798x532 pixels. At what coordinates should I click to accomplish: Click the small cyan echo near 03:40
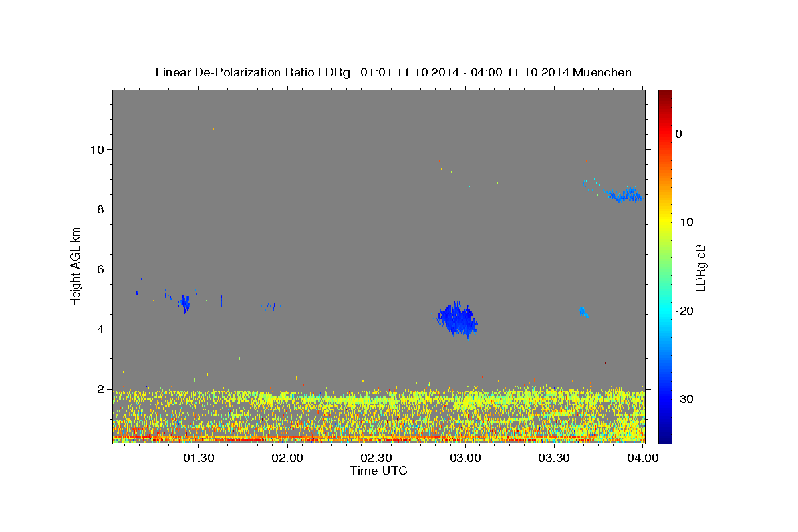coord(583,311)
